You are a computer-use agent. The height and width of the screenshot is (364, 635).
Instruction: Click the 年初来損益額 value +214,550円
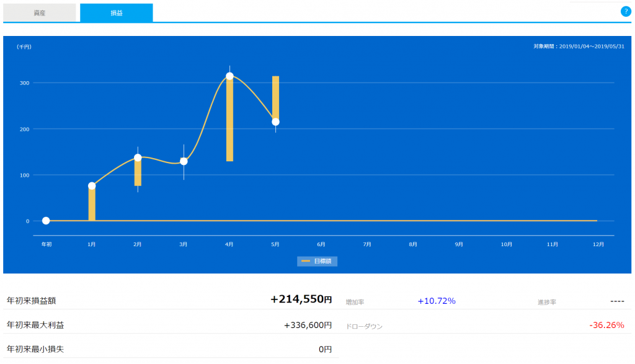[301, 300]
